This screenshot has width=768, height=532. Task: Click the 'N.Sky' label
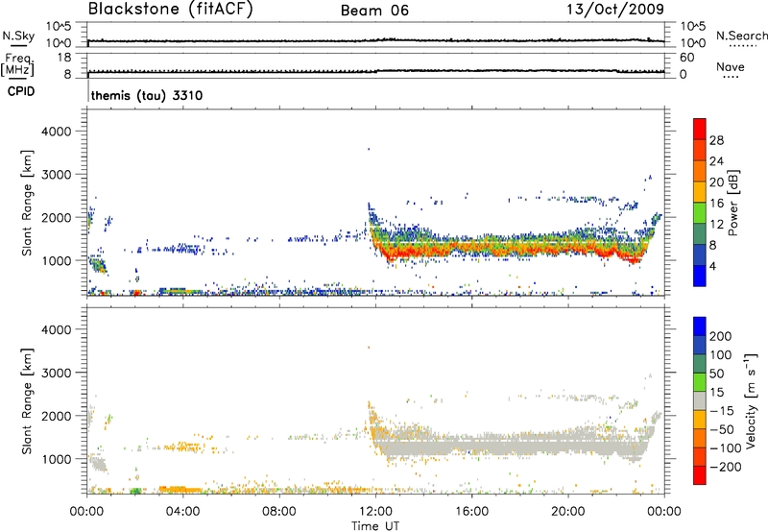tap(18, 36)
